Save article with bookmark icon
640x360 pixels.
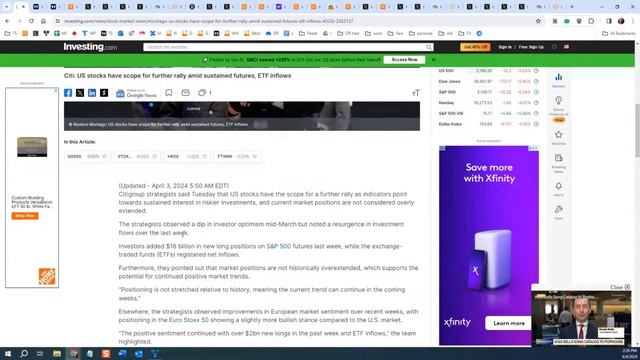pyautogui.click(x=169, y=93)
